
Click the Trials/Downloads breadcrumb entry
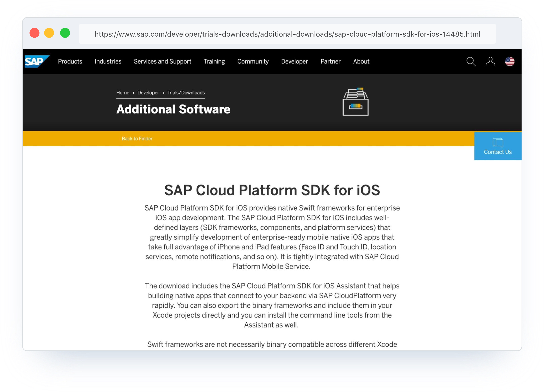186,93
